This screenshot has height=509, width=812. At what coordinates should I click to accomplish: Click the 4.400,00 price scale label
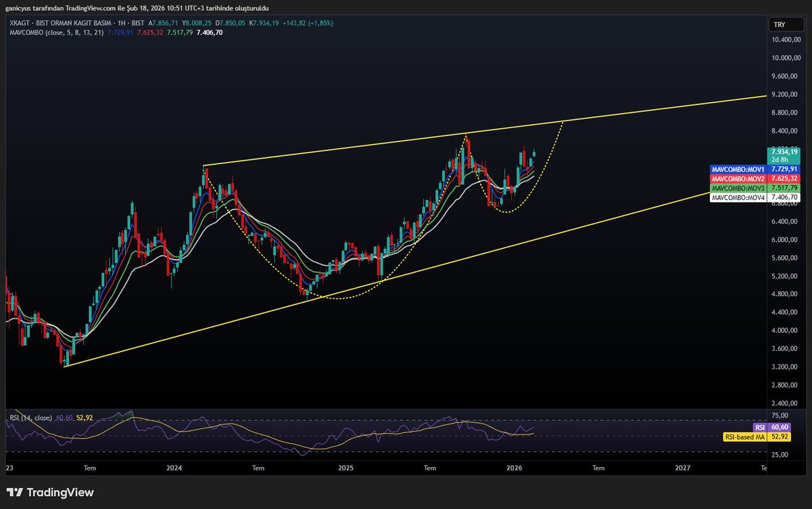tap(786, 312)
